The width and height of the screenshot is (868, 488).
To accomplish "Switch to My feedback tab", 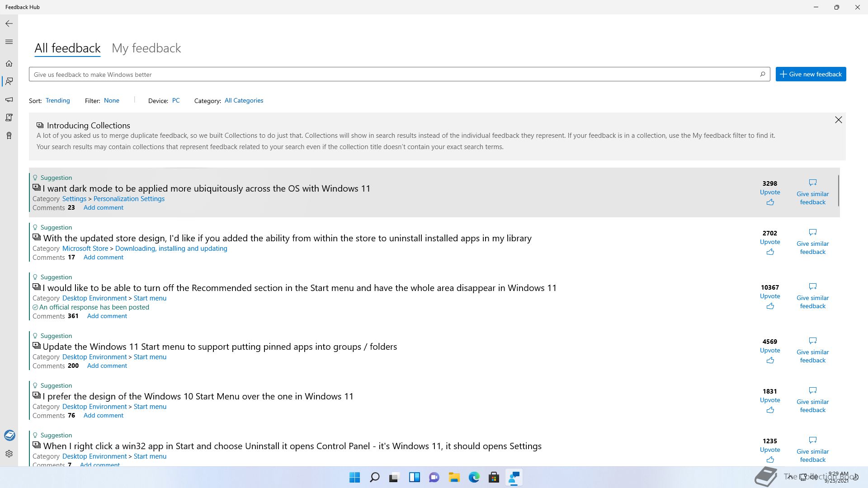I will [146, 48].
